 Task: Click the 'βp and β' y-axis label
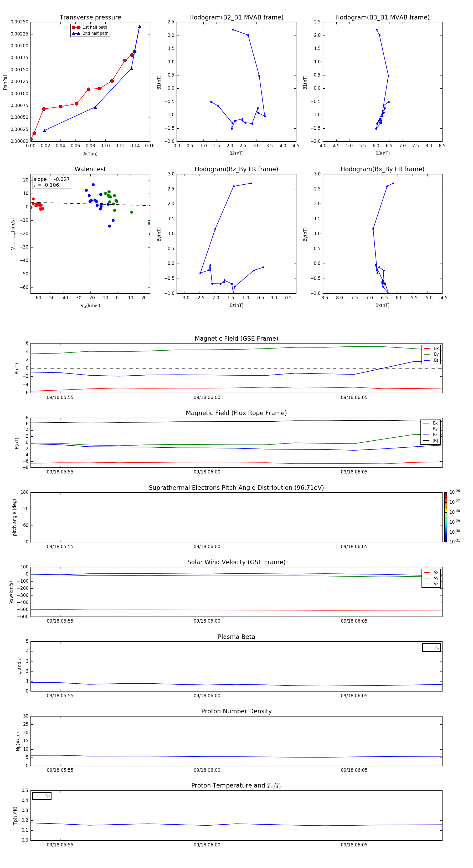[x=19, y=666]
